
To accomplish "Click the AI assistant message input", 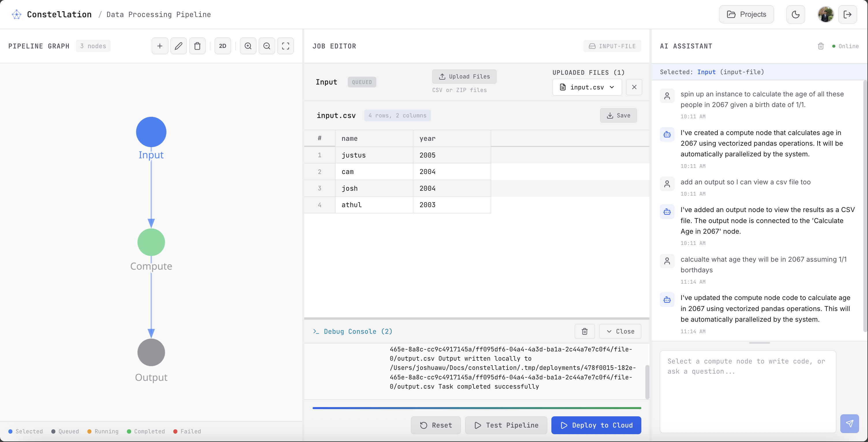I will pyautogui.click(x=748, y=391).
